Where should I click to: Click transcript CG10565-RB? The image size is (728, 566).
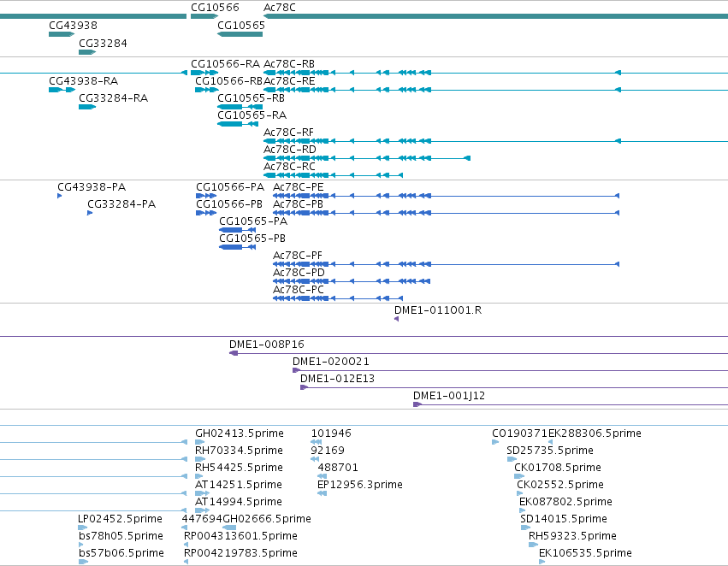coord(252,97)
